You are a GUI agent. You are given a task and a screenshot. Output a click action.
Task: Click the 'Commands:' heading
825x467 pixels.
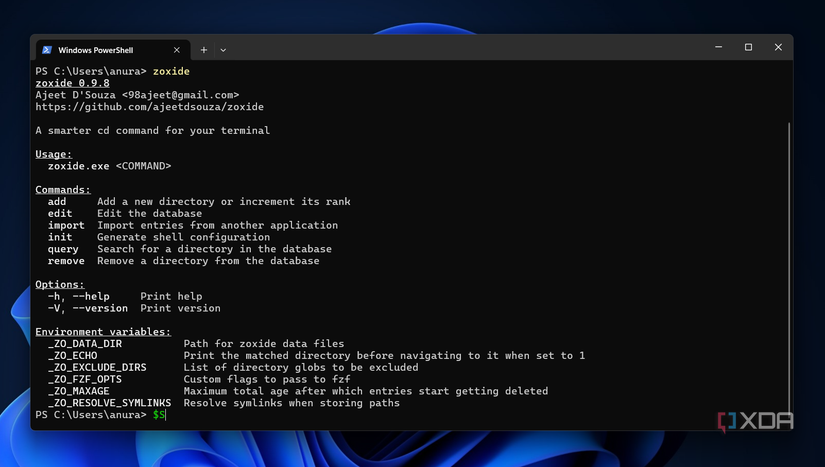(x=63, y=190)
